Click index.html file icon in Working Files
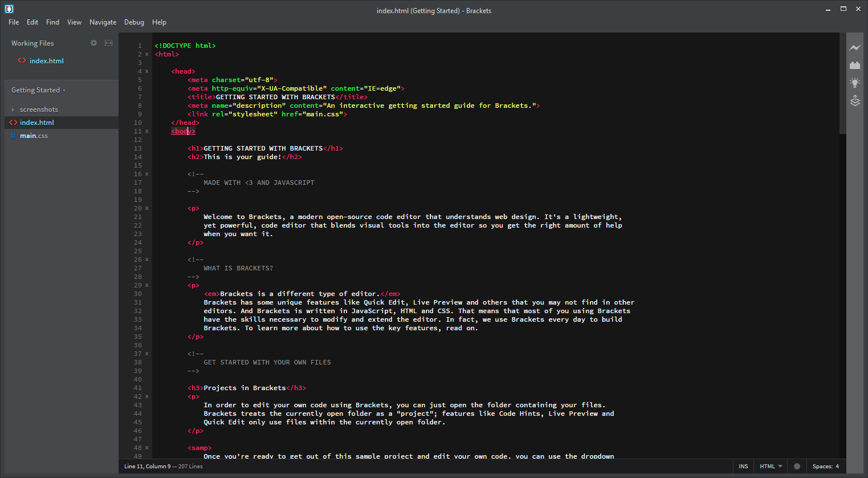 coord(22,60)
